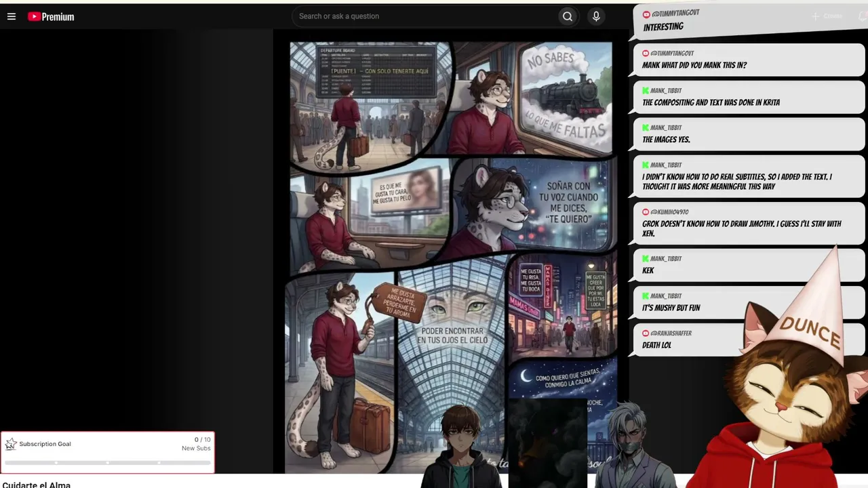Click YouTube icon beside @KUMIHO4910
Screen dimensions: 868x488
(x=646, y=212)
